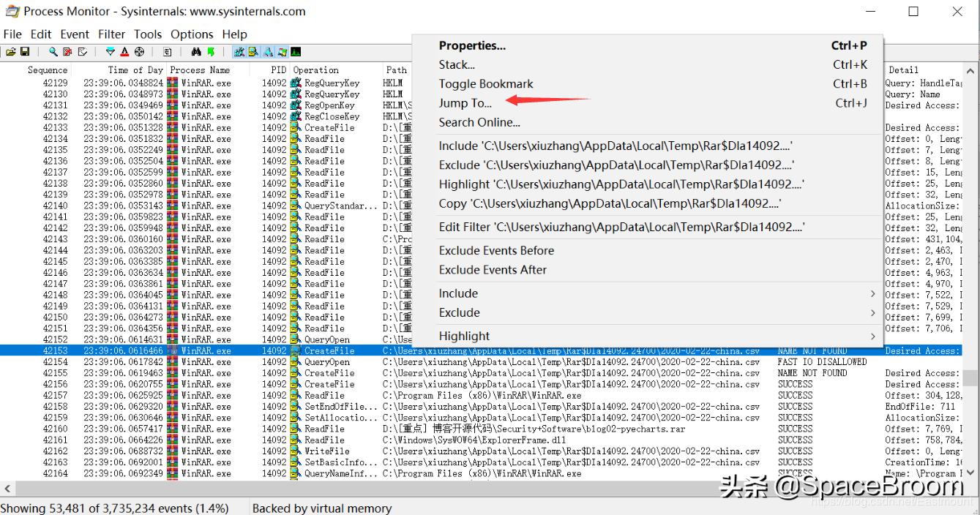This screenshot has height=515, width=980.
Task: Toggle the Capture magnifier toolbar icon
Action: point(53,52)
